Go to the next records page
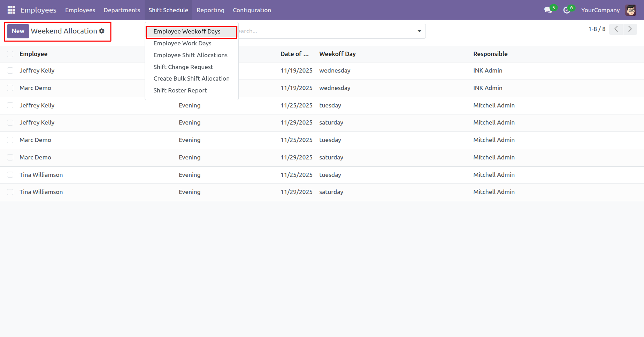 [x=630, y=29]
